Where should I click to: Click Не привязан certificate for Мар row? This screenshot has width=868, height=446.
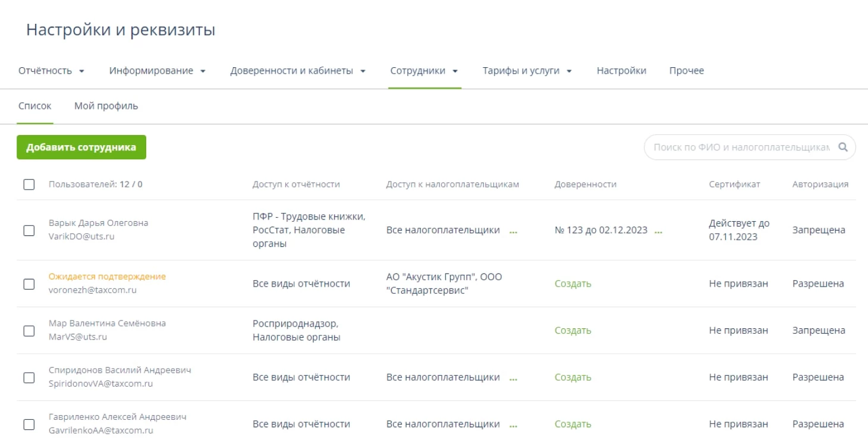pos(738,331)
